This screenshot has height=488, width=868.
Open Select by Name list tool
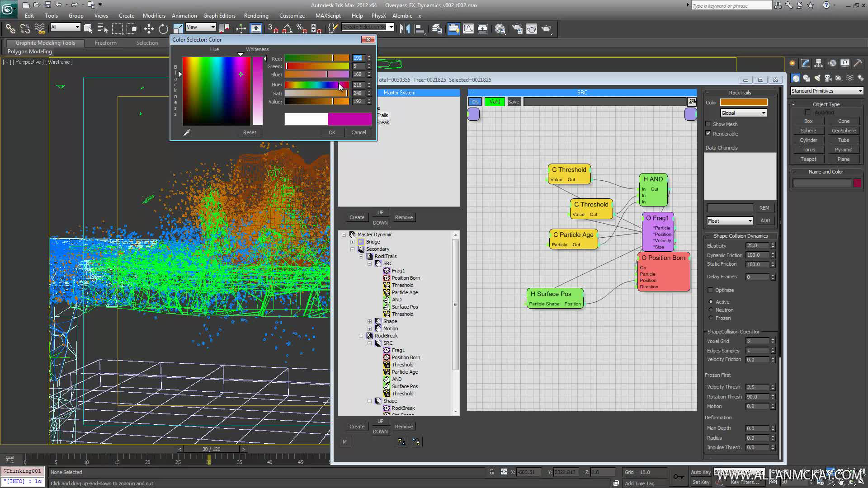[103, 28]
